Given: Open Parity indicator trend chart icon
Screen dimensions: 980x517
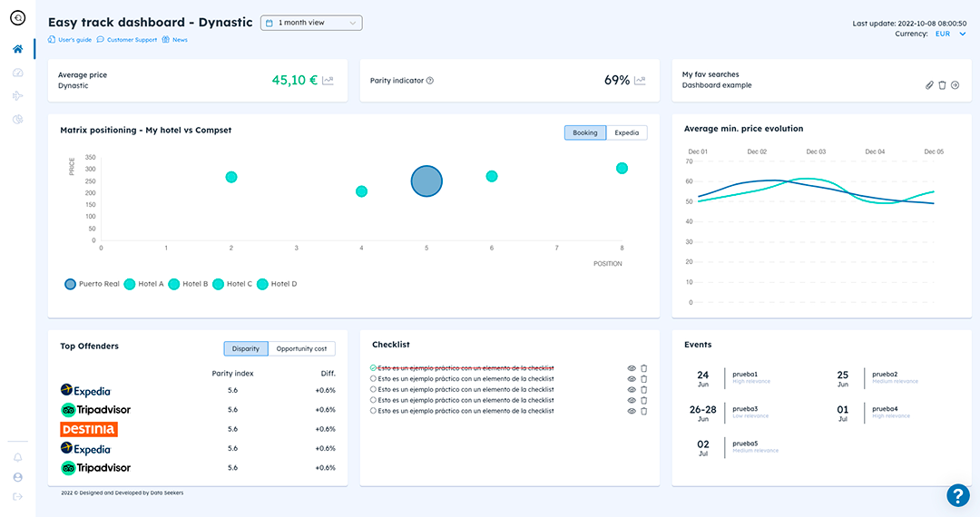Looking at the screenshot, I should [x=640, y=81].
